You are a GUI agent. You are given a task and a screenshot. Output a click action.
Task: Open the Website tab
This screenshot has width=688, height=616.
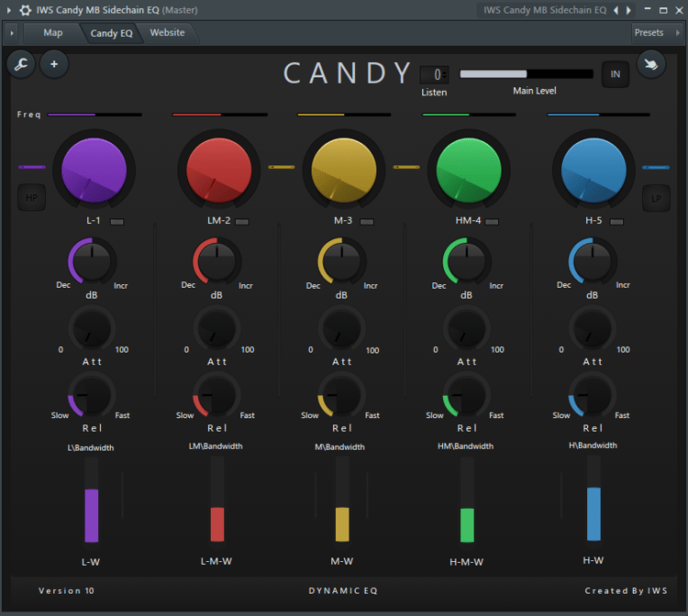[x=167, y=33]
